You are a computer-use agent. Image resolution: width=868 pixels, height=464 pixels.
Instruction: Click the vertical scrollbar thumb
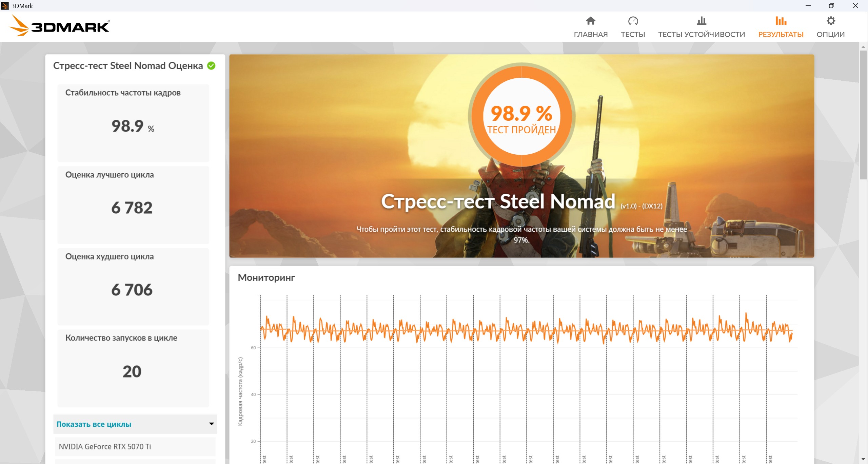(863, 115)
